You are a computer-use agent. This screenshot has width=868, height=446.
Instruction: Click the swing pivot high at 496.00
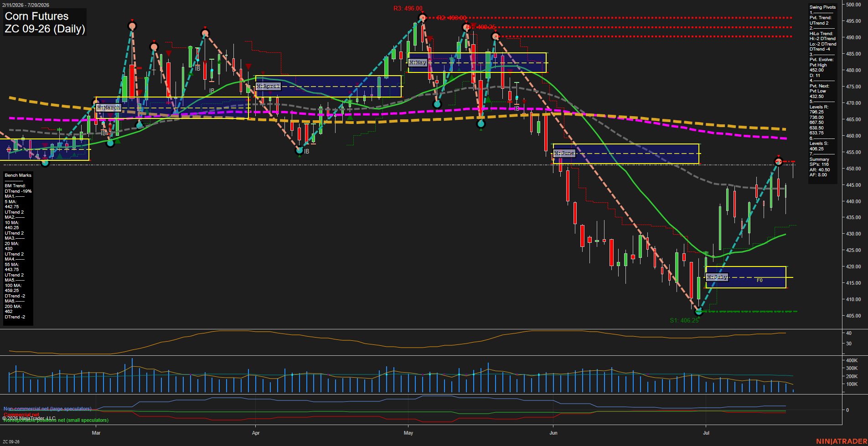tap(423, 18)
